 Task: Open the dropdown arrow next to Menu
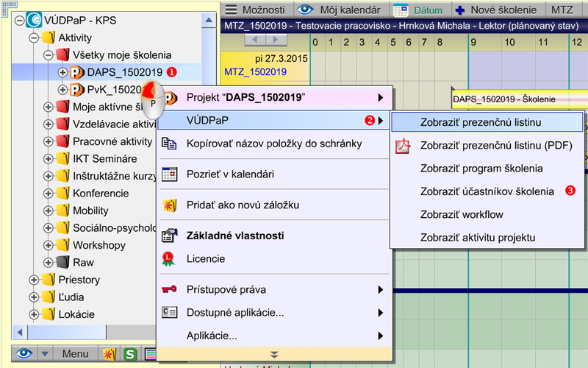45,354
